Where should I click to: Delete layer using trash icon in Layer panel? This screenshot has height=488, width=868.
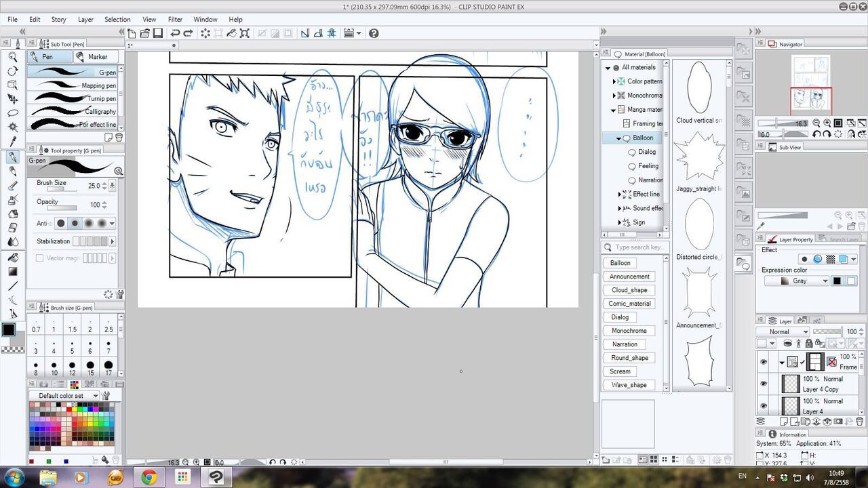pos(859,421)
